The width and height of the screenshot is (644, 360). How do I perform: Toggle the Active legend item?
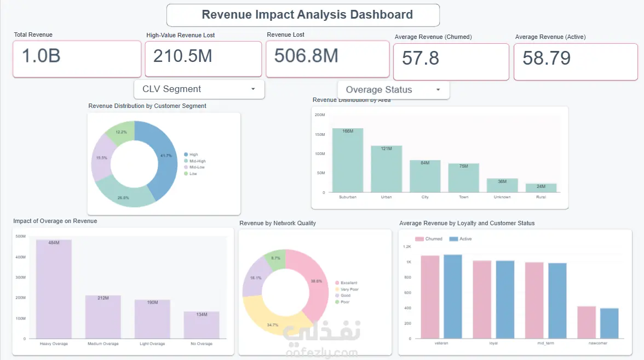click(461, 239)
